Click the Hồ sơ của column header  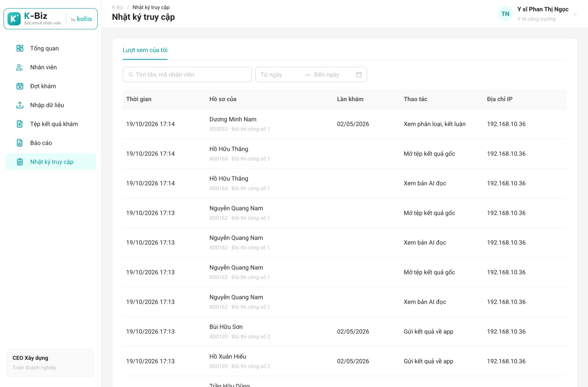223,99
